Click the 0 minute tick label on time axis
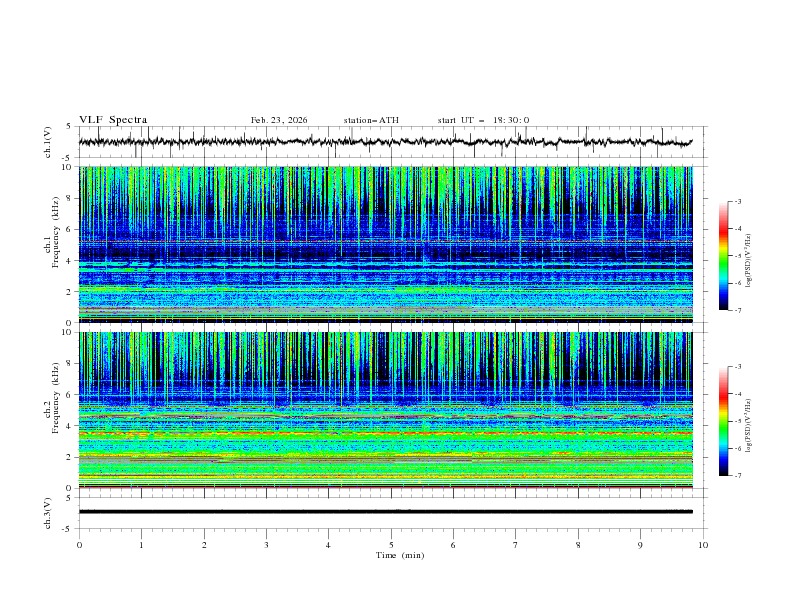The width and height of the screenshot is (792, 612). pyautogui.click(x=79, y=545)
